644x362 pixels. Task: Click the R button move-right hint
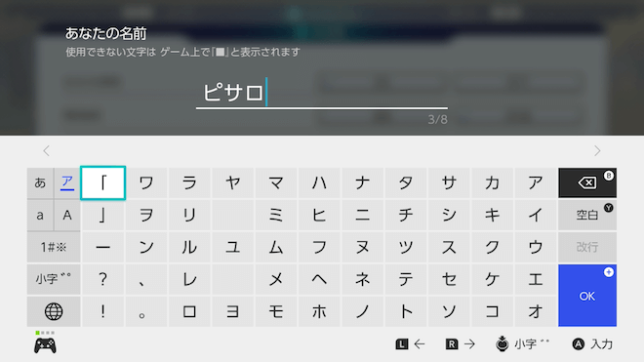point(461,343)
